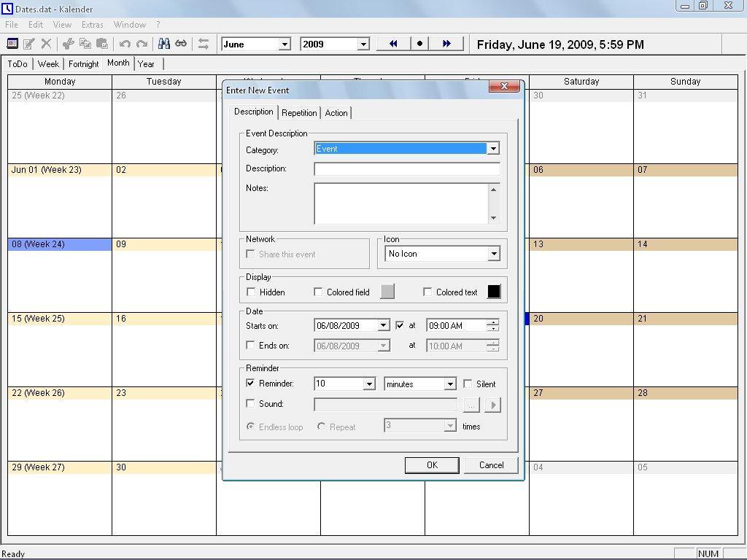The width and height of the screenshot is (747, 560).
Task: Check the Share this event box
Action: pos(250,254)
